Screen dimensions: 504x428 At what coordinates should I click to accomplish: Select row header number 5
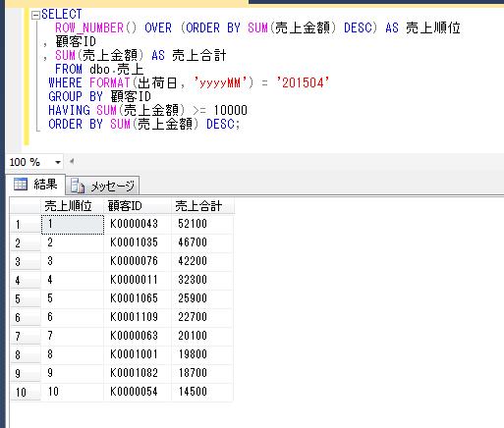pos(26,298)
